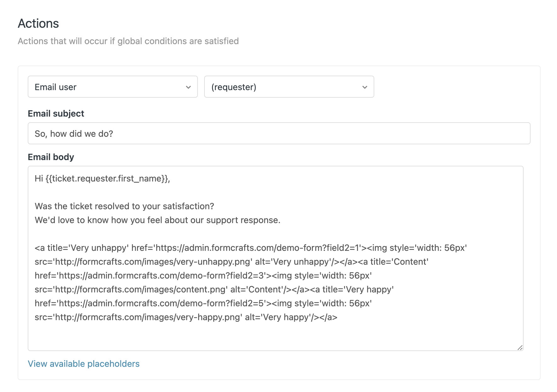Place cursor on the ticket.requester.first_name greeting line
This screenshot has height=392, width=557.
[x=102, y=179]
